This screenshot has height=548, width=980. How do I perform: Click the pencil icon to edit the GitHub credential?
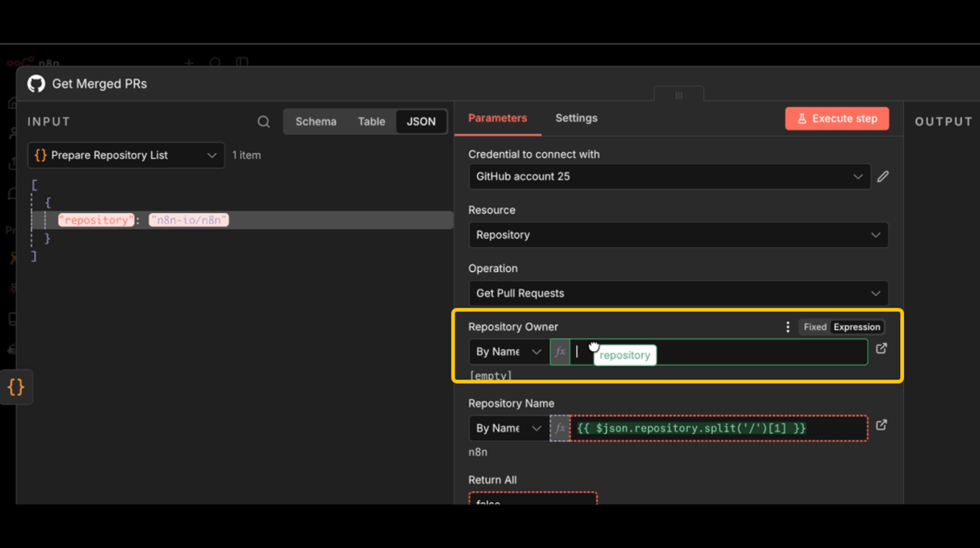883,177
